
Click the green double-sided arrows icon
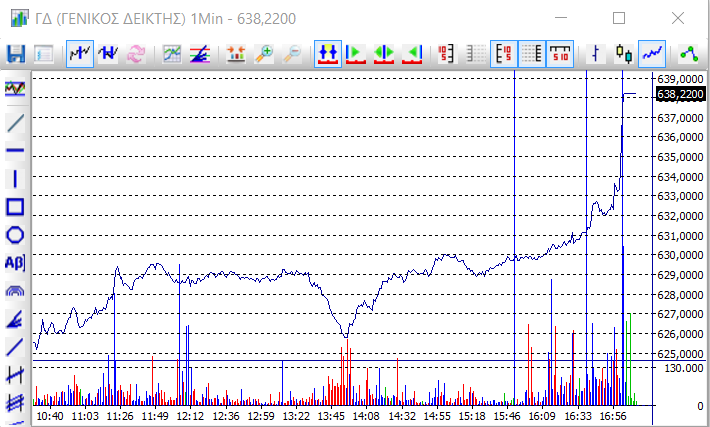coord(384,54)
